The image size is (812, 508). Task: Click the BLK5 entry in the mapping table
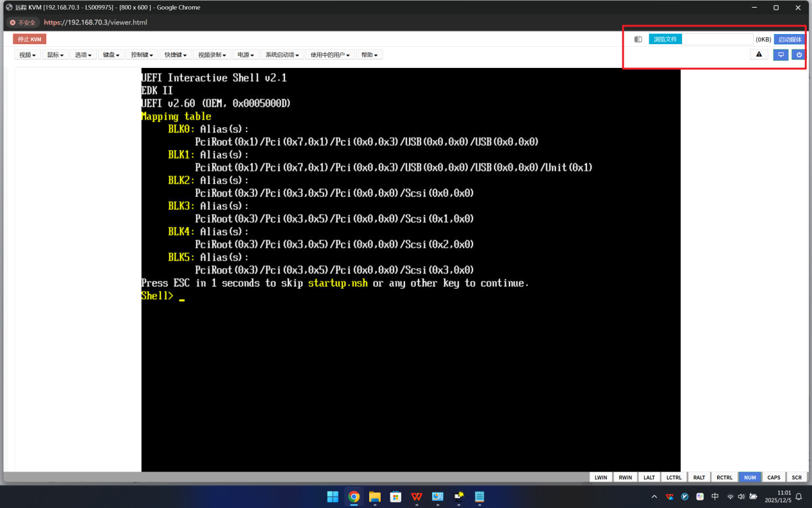click(181, 257)
